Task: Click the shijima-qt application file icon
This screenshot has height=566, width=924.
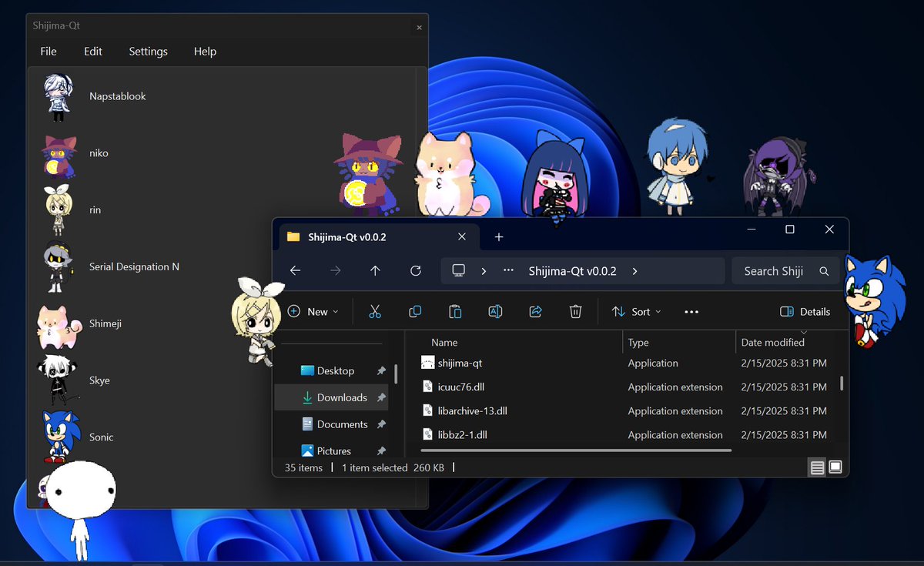Action: 428,363
